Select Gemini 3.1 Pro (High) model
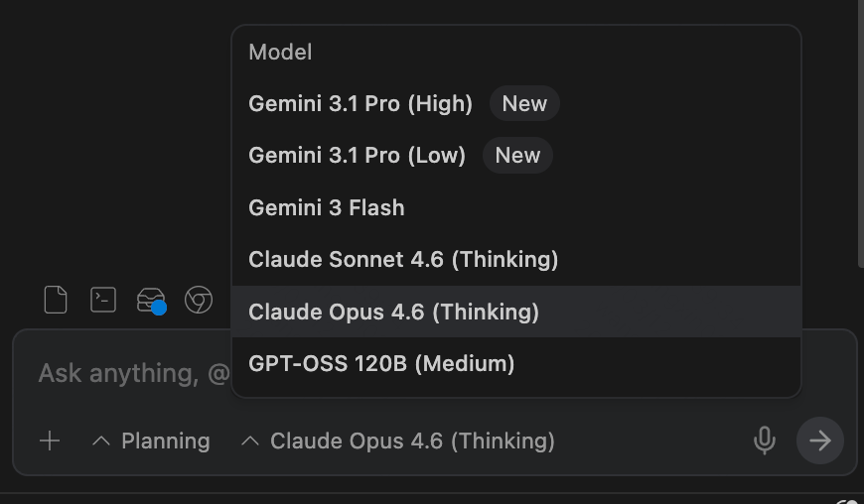 coord(360,103)
